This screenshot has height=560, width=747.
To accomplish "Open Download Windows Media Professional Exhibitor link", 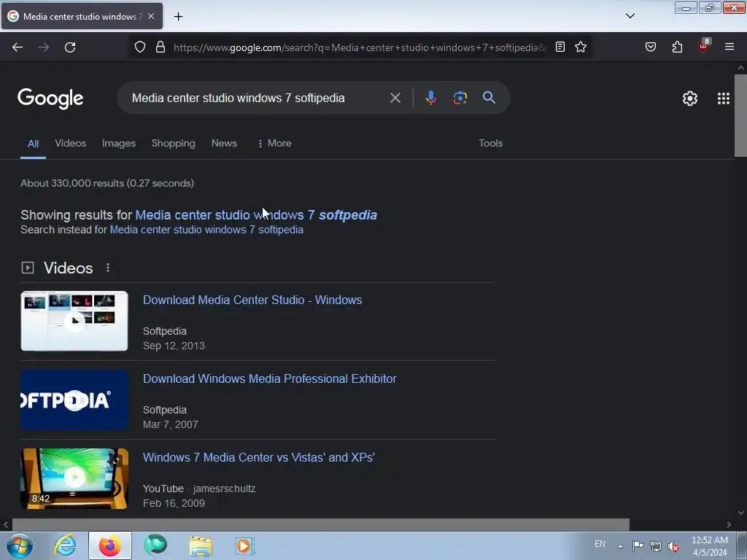I will click(x=270, y=378).
